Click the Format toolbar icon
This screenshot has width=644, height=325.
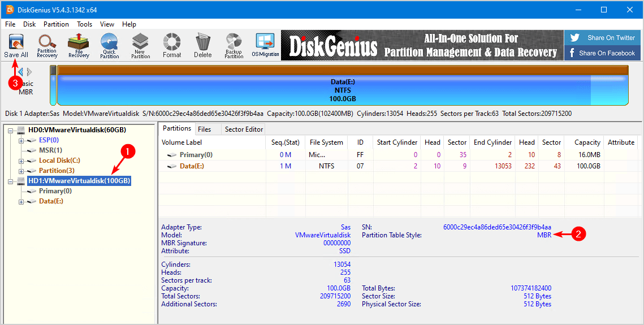(x=172, y=46)
